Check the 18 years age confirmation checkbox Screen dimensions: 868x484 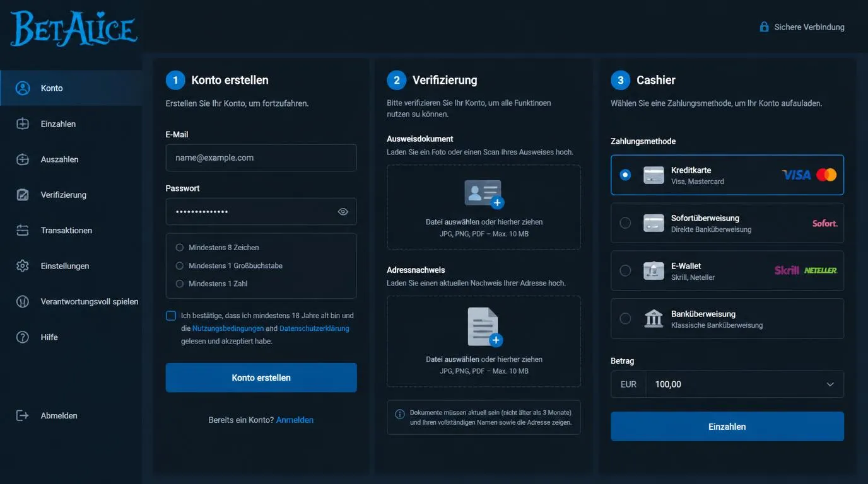click(171, 316)
